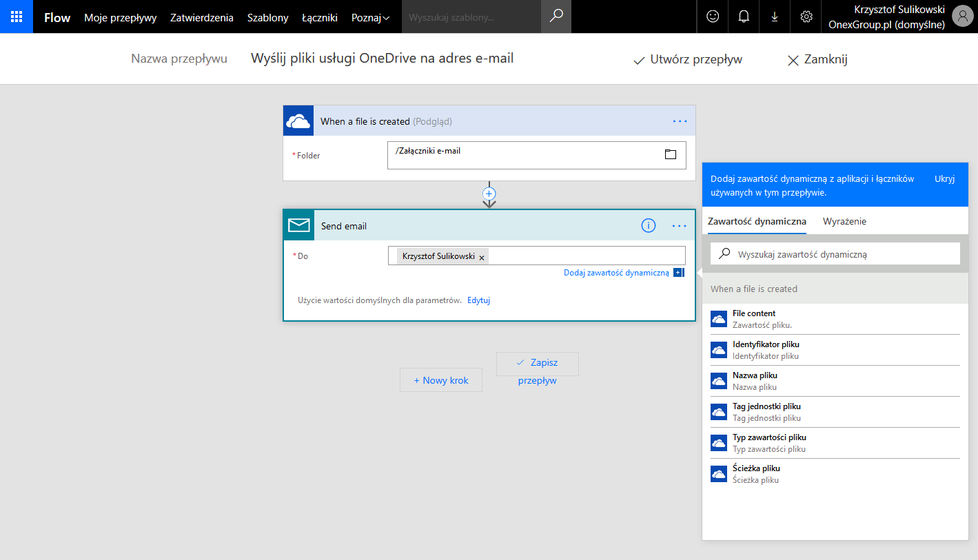
Task: Remove Krzysztof Sulikowski recipient tag
Action: point(482,257)
